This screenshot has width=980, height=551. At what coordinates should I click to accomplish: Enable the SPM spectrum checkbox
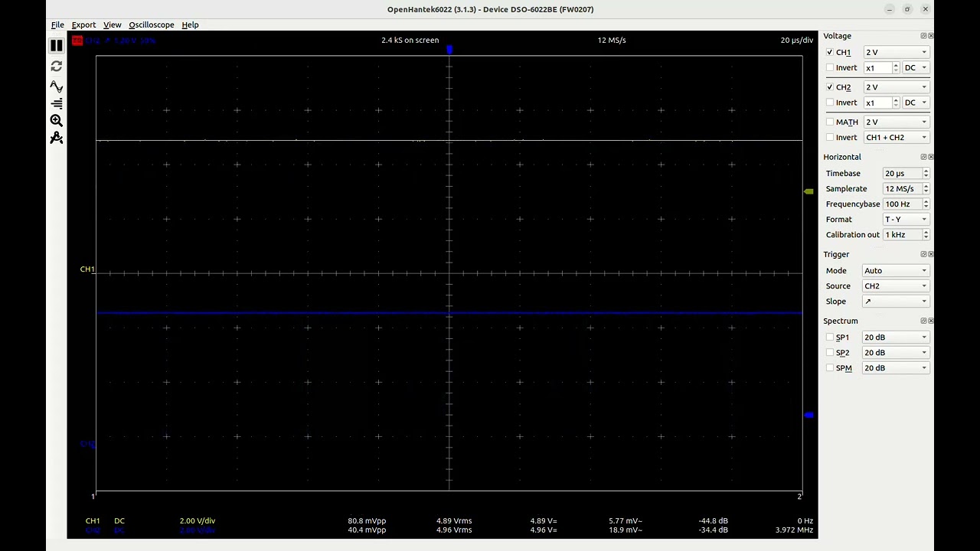point(830,368)
